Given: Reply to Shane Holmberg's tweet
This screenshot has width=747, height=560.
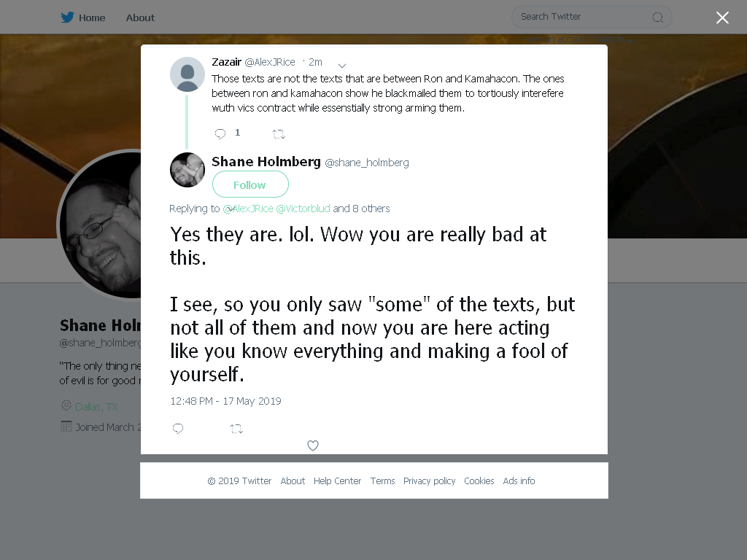Looking at the screenshot, I should pos(178,429).
